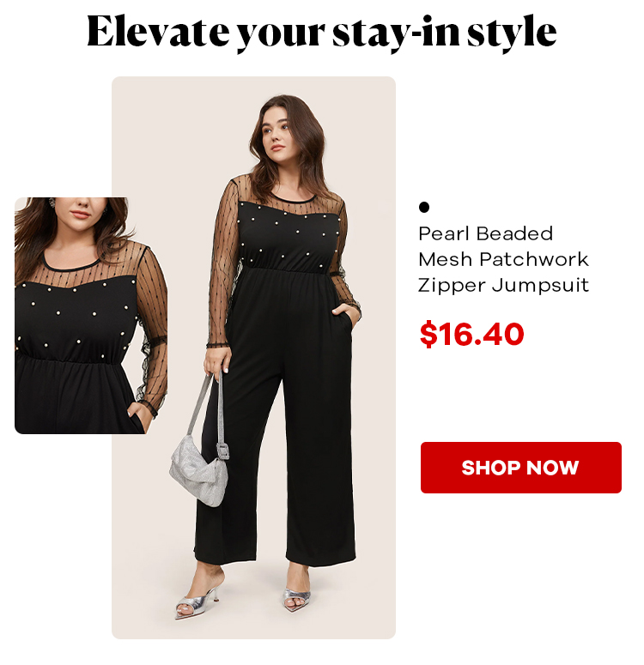Screen dimensions: 644x665
Task: Click the 'Elevate your stay-in style' headline
Action: tap(321, 33)
